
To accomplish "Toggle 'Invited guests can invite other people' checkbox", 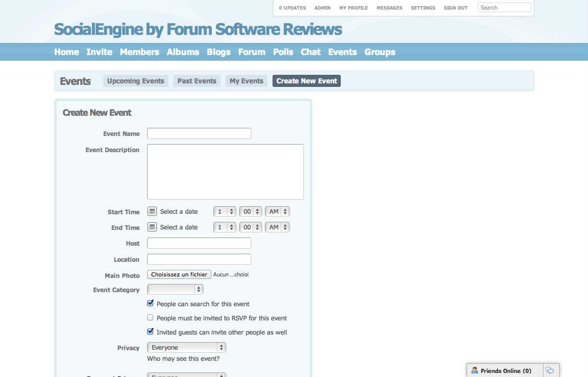I will click(150, 332).
